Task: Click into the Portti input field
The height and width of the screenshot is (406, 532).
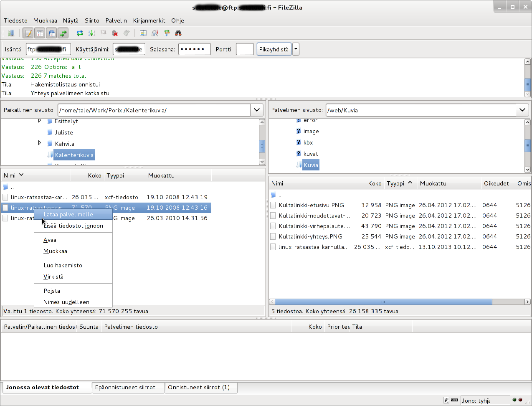Action: pyautogui.click(x=245, y=49)
